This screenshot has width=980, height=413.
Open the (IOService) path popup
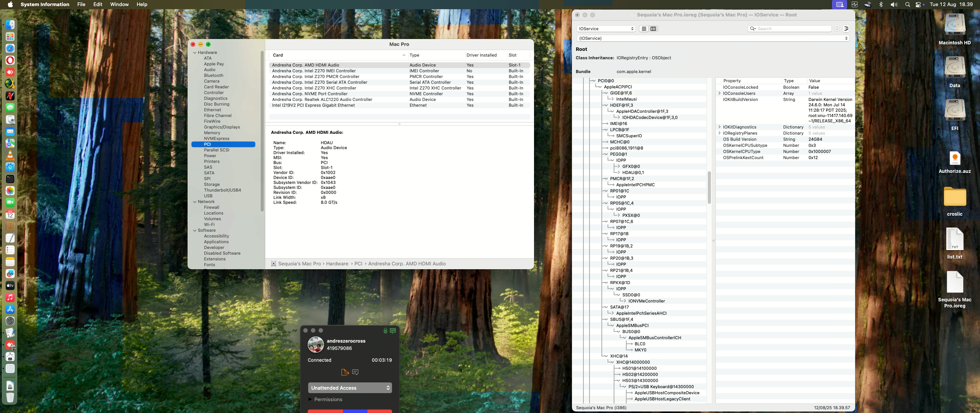(713, 38)
